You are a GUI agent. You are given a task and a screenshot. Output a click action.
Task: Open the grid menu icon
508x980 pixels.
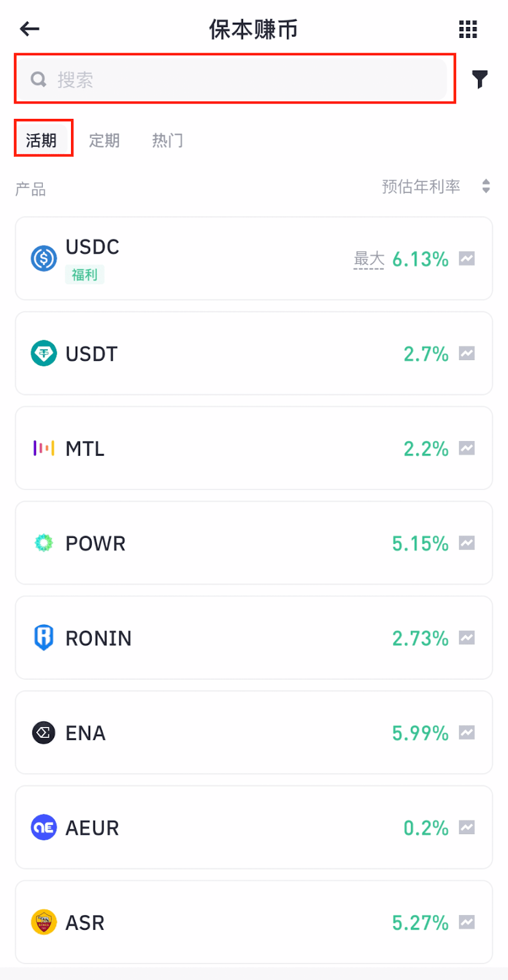(468, 29)
